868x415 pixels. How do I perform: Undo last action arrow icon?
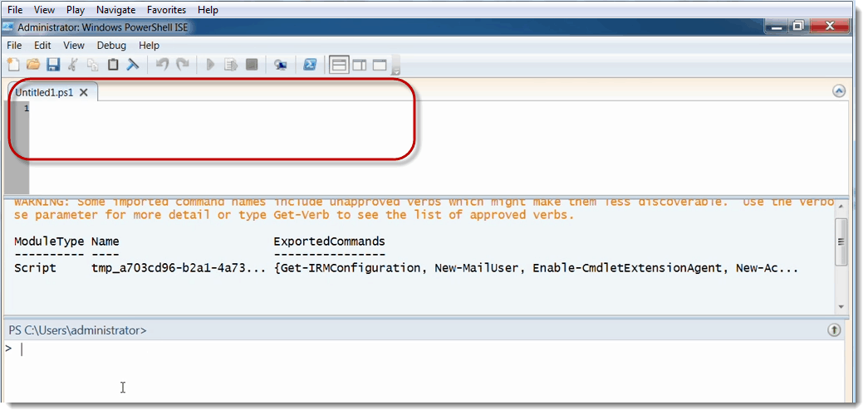(162, 65)
